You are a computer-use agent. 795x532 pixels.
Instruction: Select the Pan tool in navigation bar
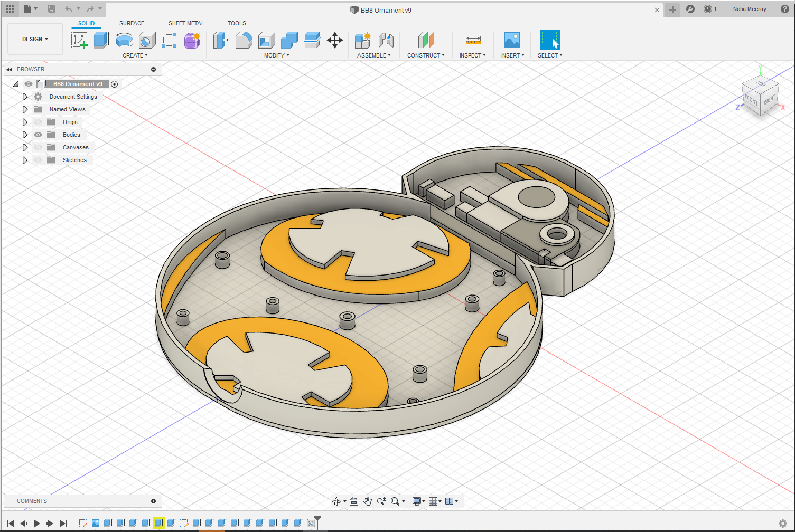(368, 501)
